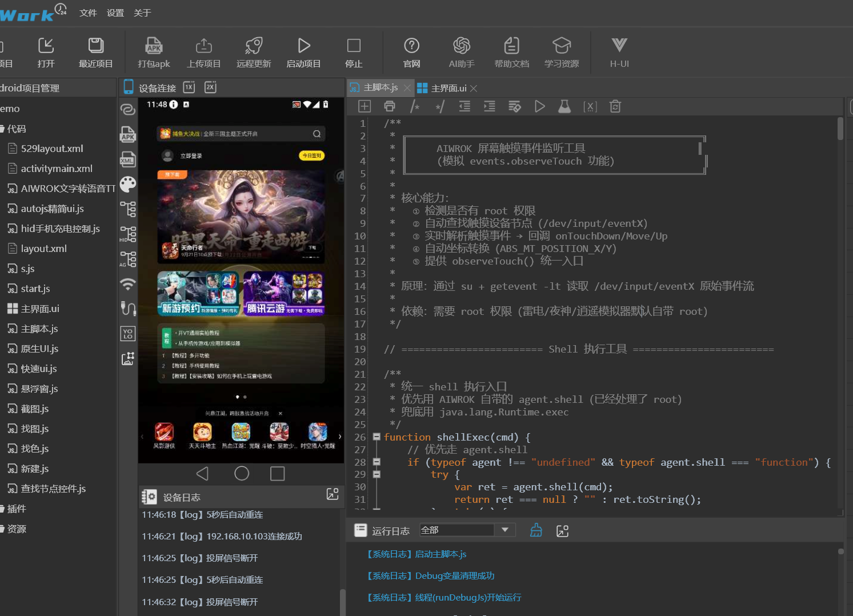Viewport: 853px width, 616px height.
Task: Open the 帮助文档 help docs icon
Action: click(512, 46)
